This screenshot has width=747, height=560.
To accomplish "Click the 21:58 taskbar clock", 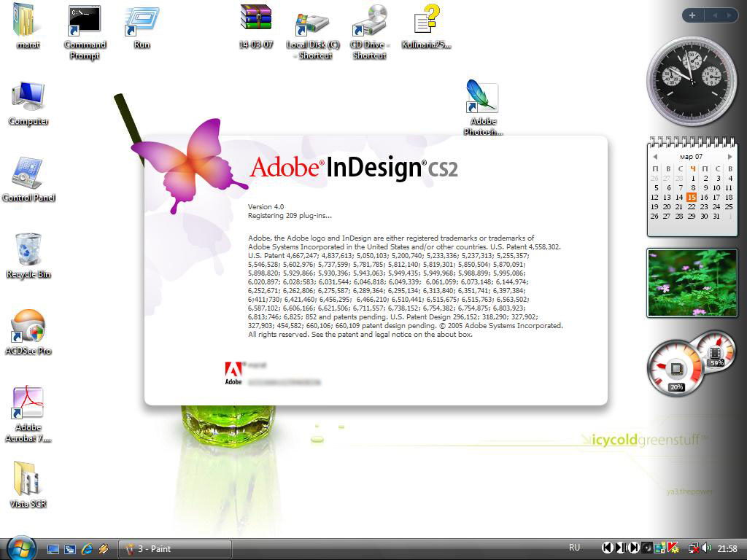I will (x=727, y=548).
